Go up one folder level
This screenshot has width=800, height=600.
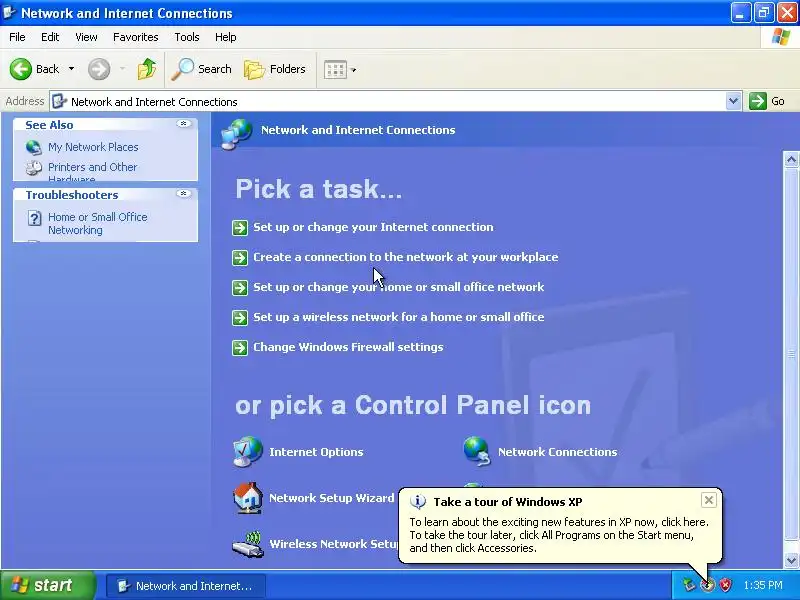pyautogui.click(x=147, y=69)
